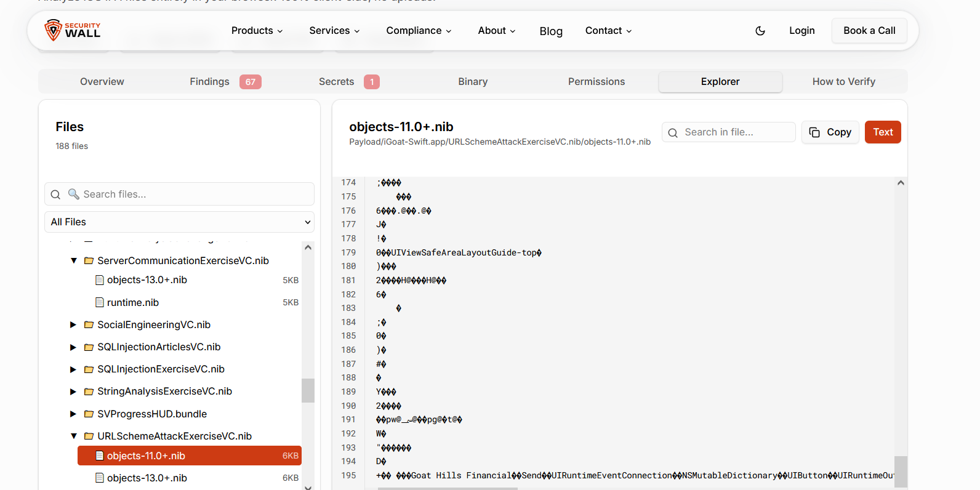Click the magnifier icon in Search files
The width and height of the screenshot is (980, 490).
pyautogui.click(x=55, y=195)
